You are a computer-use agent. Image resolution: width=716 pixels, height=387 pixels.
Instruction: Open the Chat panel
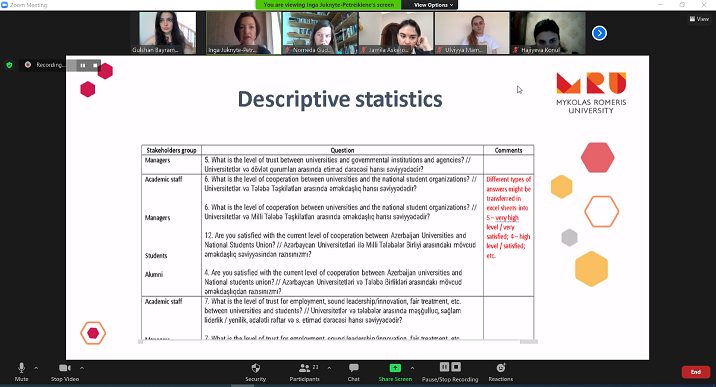coord(353,371)
